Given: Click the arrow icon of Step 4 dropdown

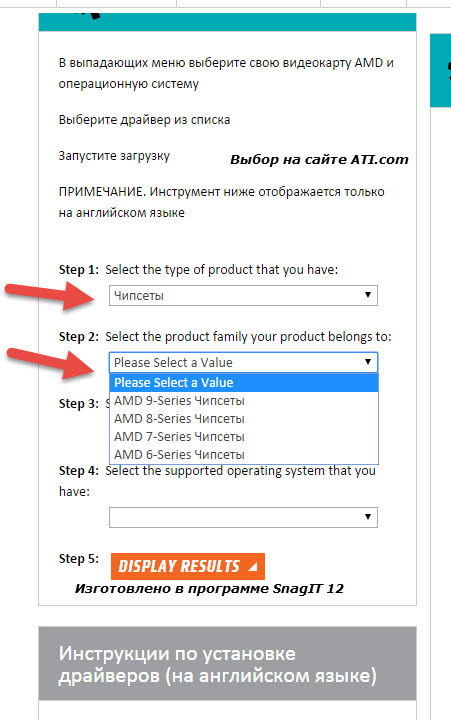Looking at the screenshot, I should (367, 517).
